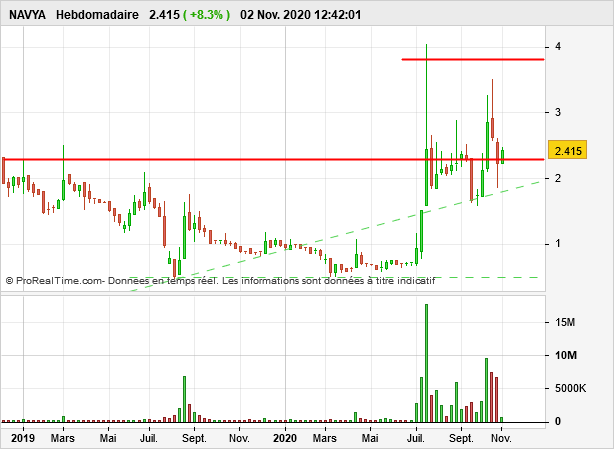The height and width of the screenshot is (449, 614).
Task: Click the July 2020 spike candle near 4
Action: (x=426, y=125)
